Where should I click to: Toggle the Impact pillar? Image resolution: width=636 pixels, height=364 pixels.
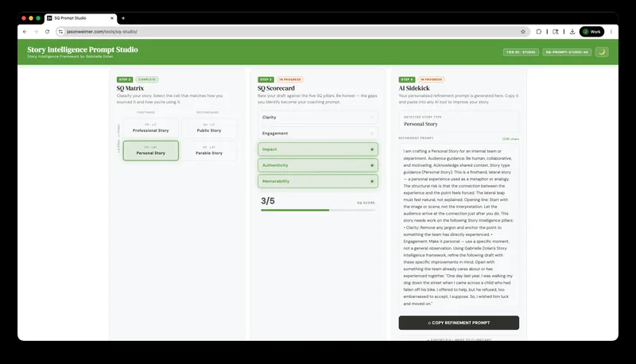point(317,149)
